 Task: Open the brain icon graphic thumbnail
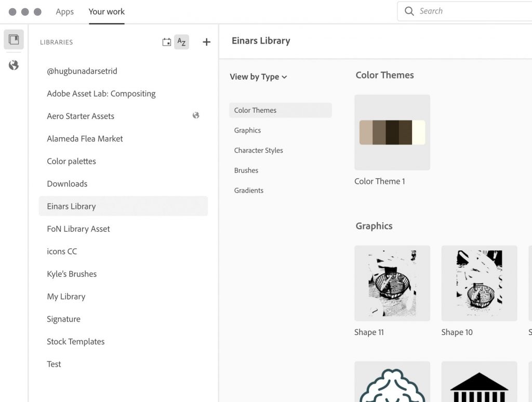[x=392, y=382]
